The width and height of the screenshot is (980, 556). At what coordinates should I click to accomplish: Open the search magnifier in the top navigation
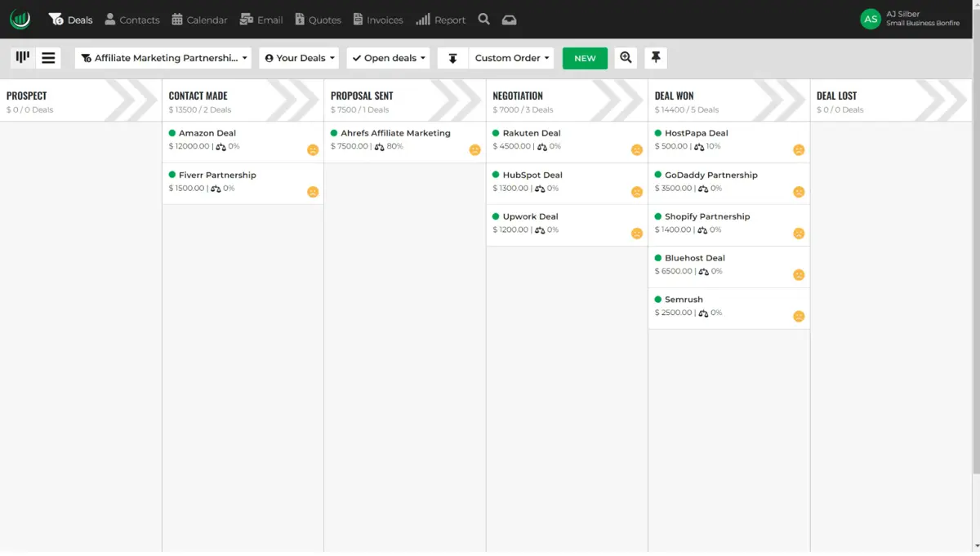484,19
